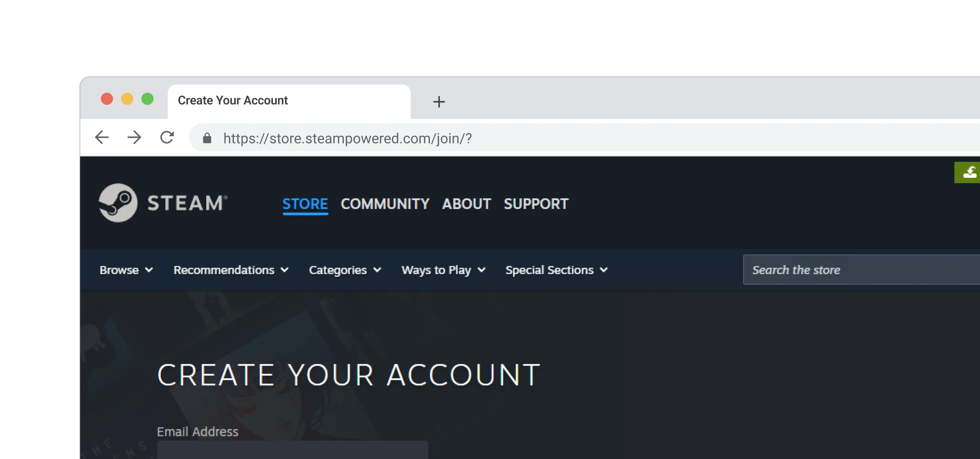
Task: Visit the ABOUT page link
Action: click(466, 204)
